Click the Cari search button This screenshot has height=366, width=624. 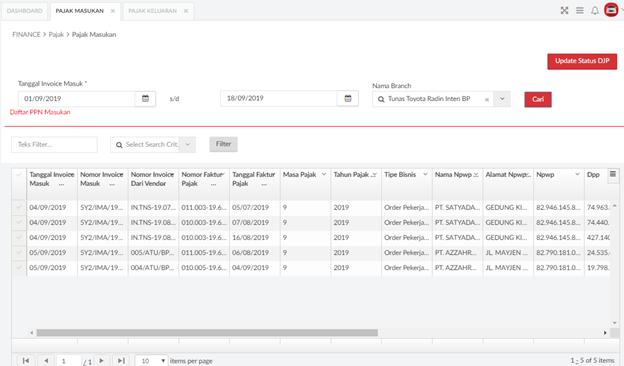[538, 99]
